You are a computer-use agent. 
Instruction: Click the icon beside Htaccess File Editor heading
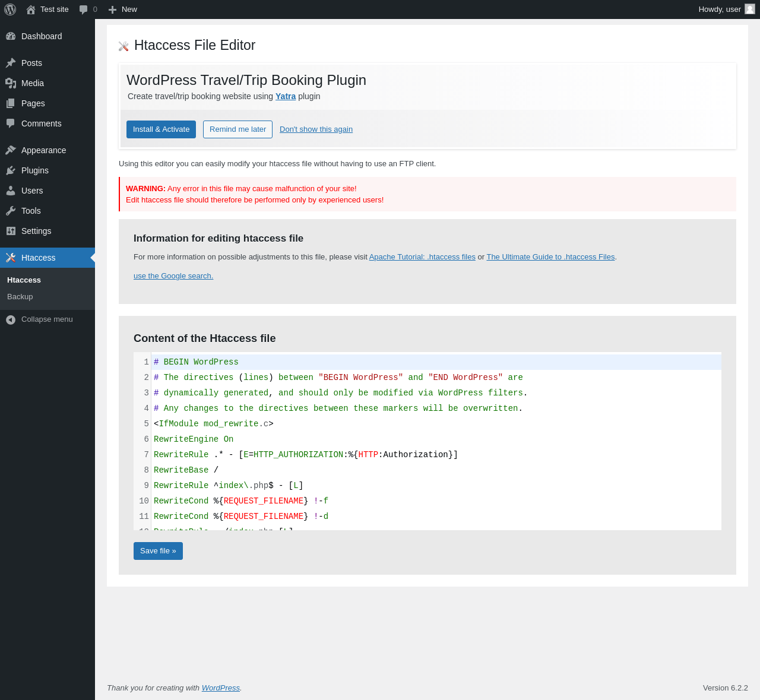pyautogui.click(x=123, y=46)
